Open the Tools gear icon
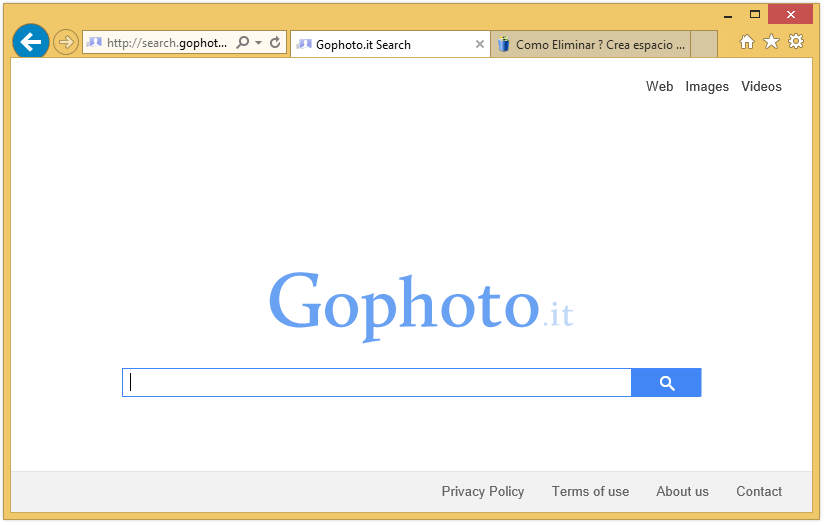 (x=796, y=41)
